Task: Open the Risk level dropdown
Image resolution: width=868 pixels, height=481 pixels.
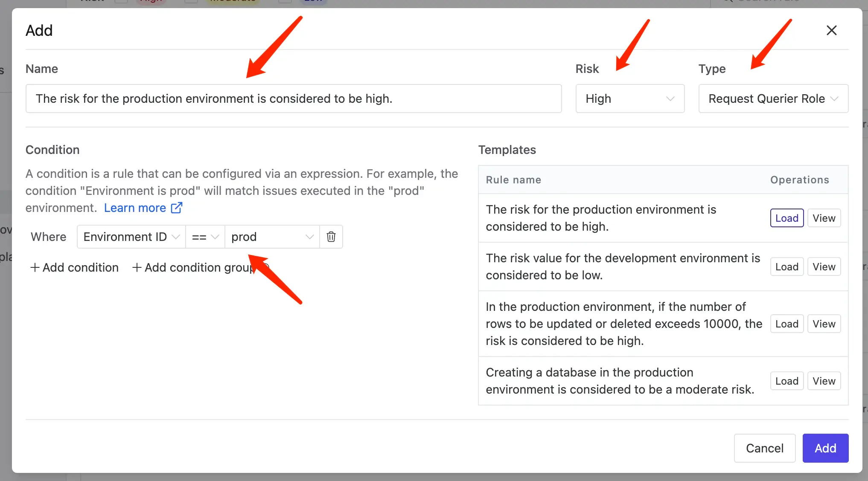Action: (629, 99)
